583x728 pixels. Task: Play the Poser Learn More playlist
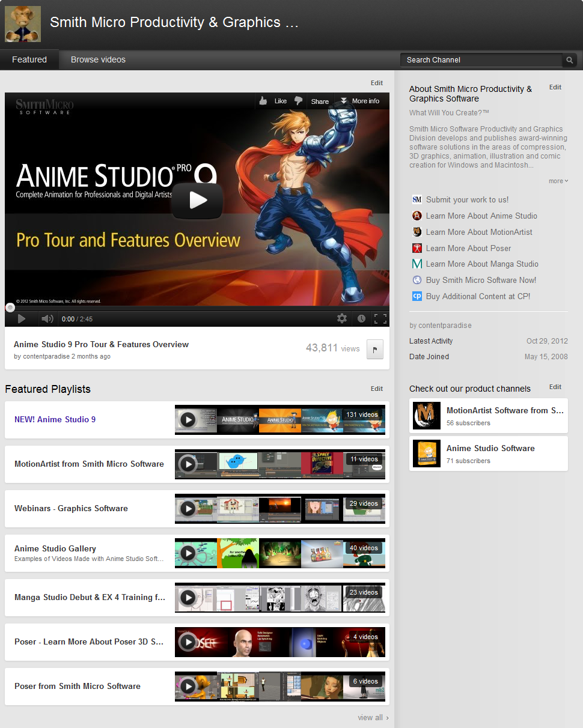click(x=188, y=642)
